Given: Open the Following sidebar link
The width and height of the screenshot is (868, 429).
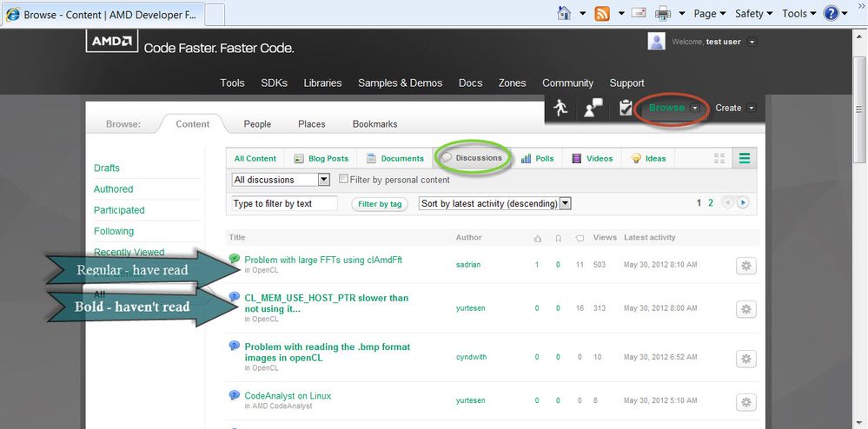Looking at the screenshot, I should coord(114,231).
